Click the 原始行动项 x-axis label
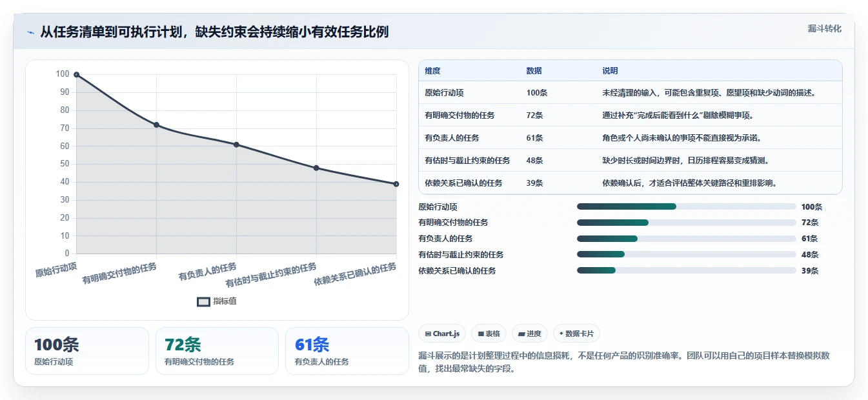 [56, 269]
